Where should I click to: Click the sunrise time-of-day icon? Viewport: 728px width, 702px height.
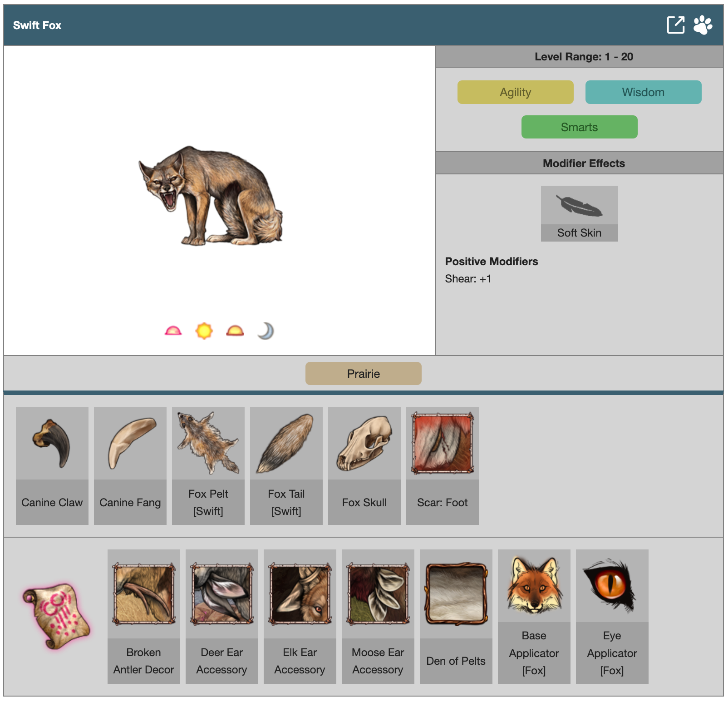point(173,331)
